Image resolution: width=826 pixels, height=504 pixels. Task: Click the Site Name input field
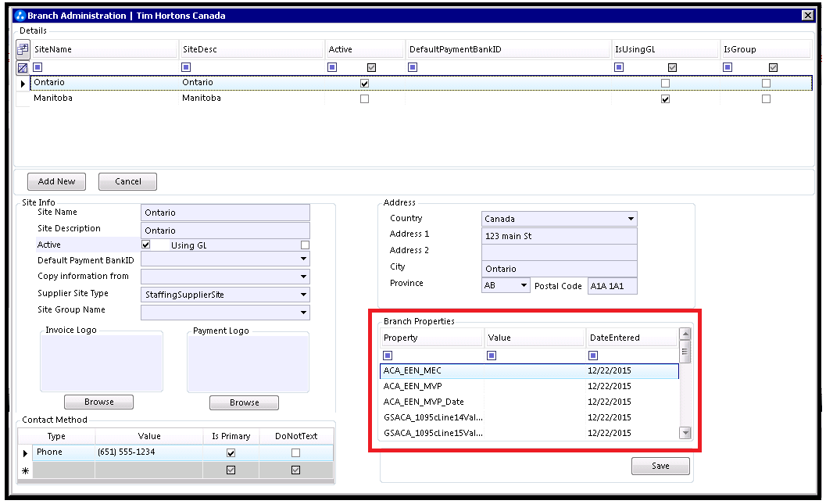pyautogui.click(x=226, y=213)
